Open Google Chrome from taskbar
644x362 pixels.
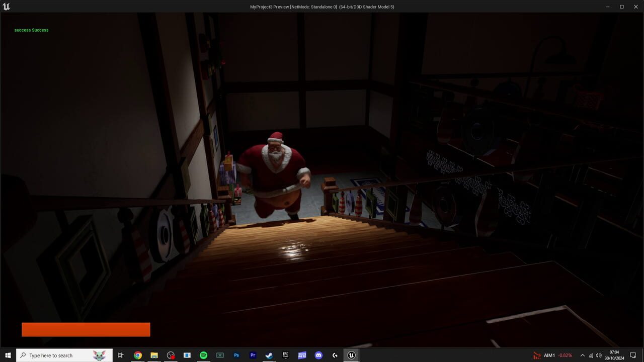click(138, 355)
